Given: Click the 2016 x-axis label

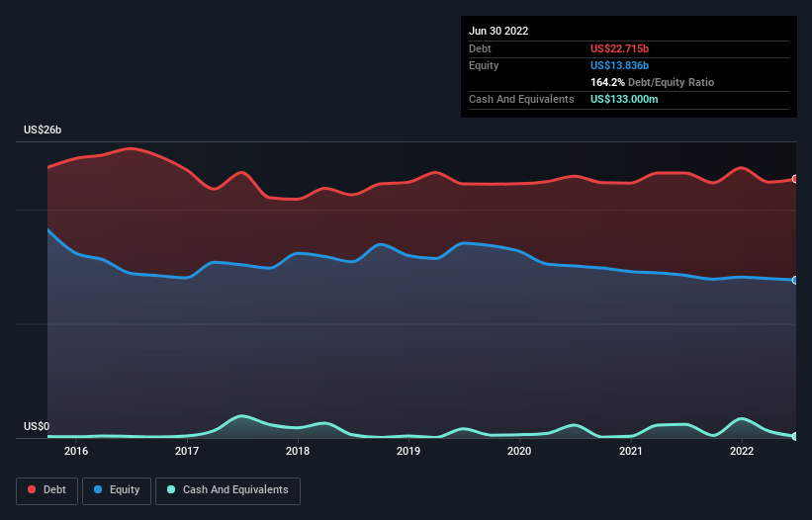Looking at the screenshot, I should point(76,451).
